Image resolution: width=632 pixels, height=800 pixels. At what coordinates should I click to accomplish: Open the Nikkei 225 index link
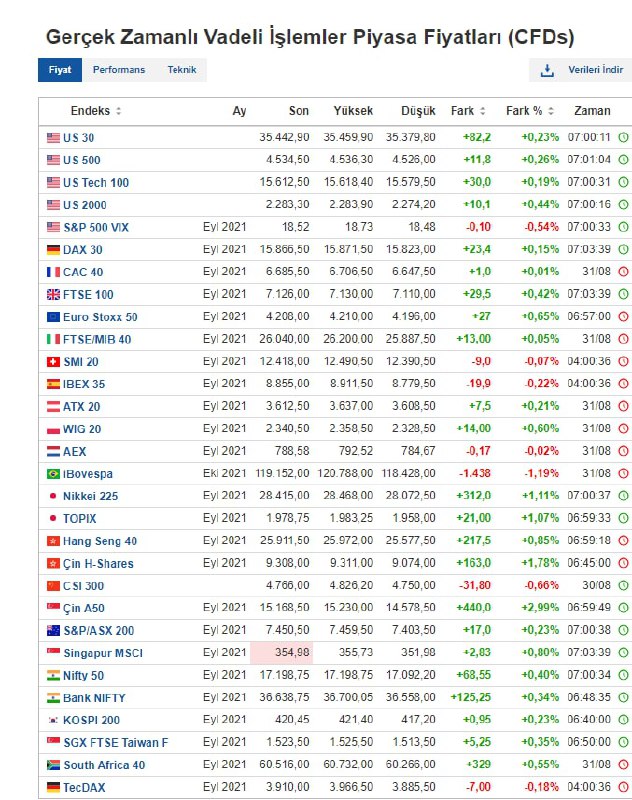pos(90,496)
